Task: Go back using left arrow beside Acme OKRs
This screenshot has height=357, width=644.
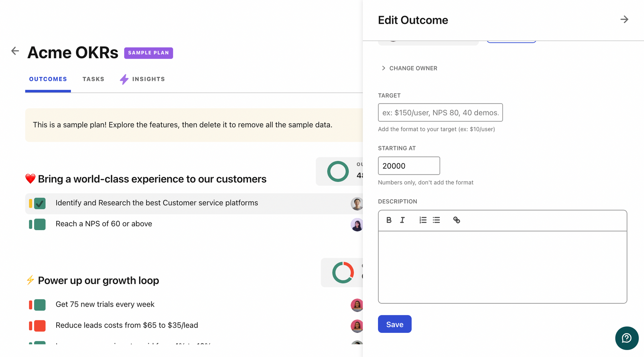Action: point(15,51)
